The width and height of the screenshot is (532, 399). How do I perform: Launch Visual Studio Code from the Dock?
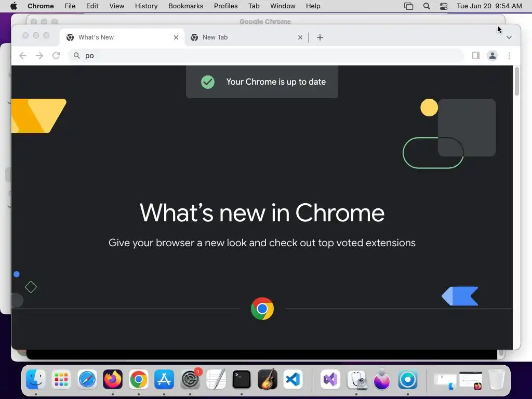[x=293, y=379]
